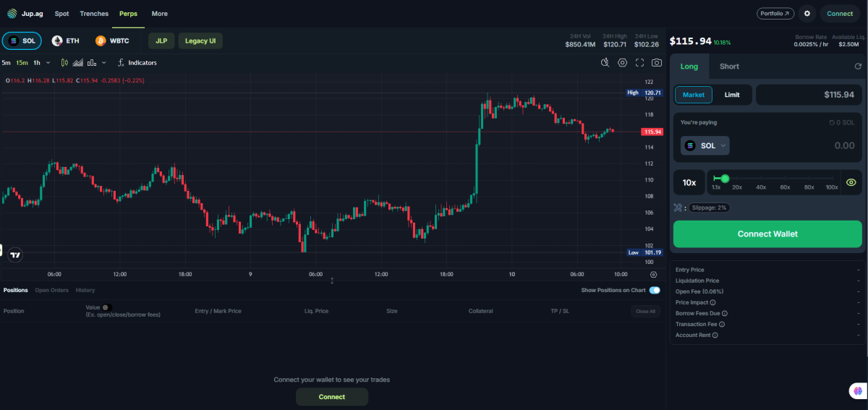Open slippage tools wrench icon
The height and width of the screenshot is (410, 868).
678,208
